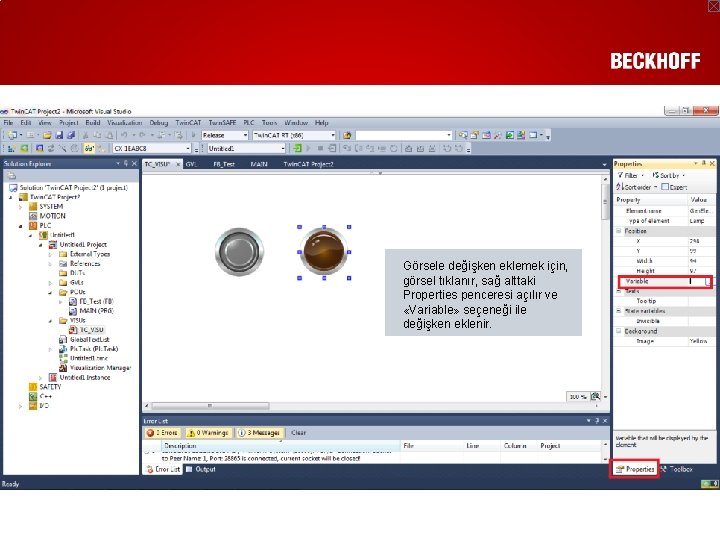Toggle the 2 Errors filter button
The height and width of the screenshot is (540, 720).
pyautogui.click(x=163, y=433)
